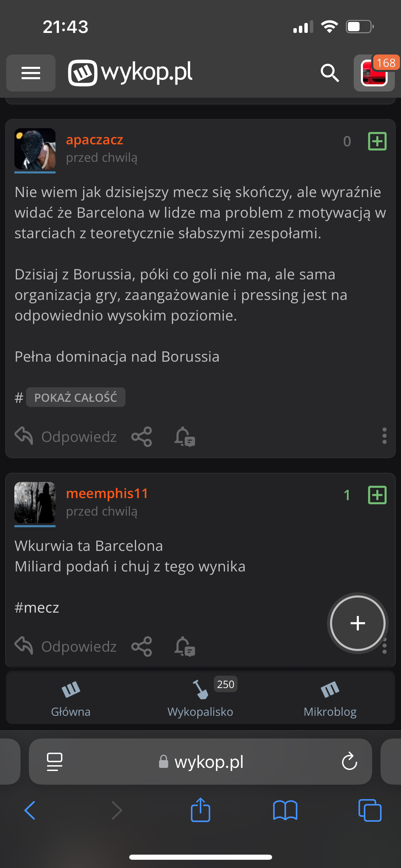Tap the search magnifier icon

coord(330,73)
